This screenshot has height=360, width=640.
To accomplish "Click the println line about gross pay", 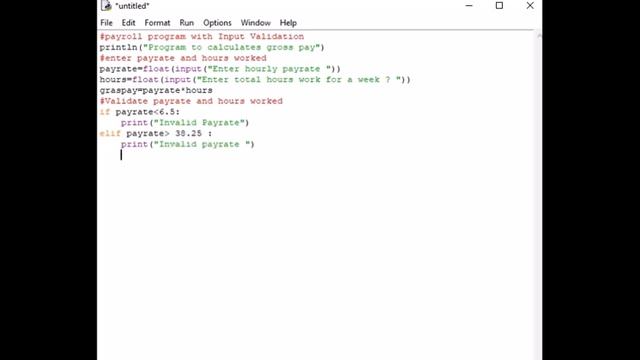I will [212, 47].
